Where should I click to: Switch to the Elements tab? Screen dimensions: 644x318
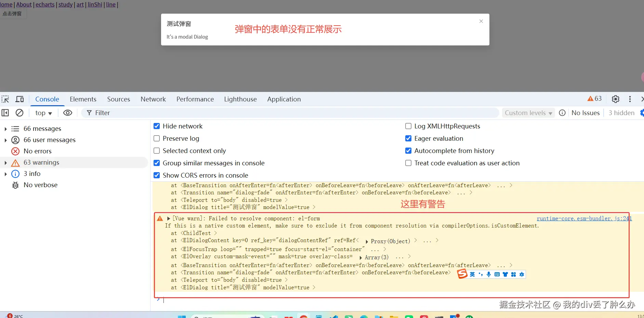click(83, 99)
